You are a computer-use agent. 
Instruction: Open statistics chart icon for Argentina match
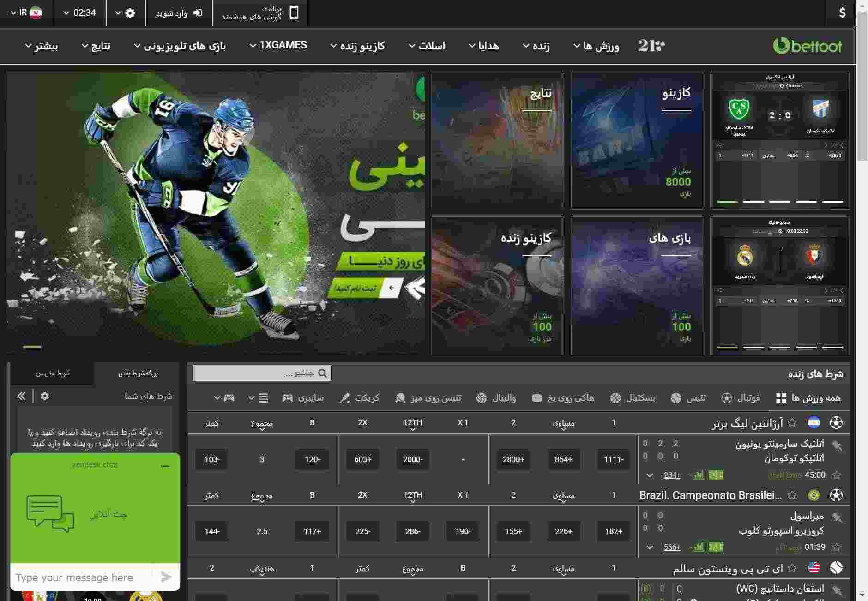coord(699,475)
